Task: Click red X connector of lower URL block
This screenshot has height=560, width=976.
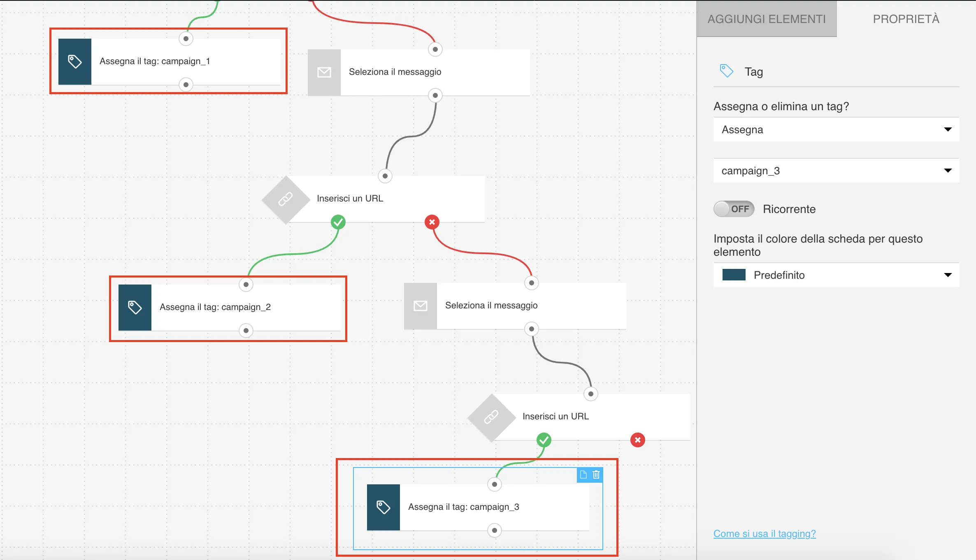Action: (x=638, y=440)
